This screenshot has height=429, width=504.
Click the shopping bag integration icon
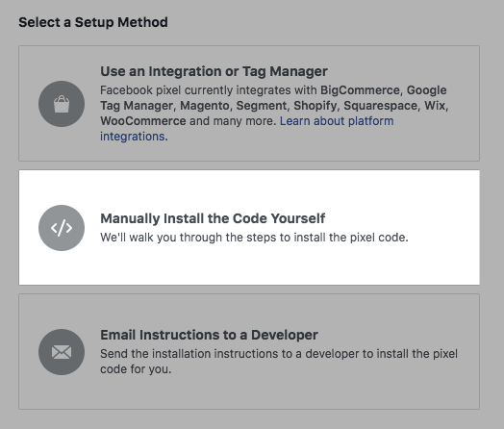tap(62, 104)
